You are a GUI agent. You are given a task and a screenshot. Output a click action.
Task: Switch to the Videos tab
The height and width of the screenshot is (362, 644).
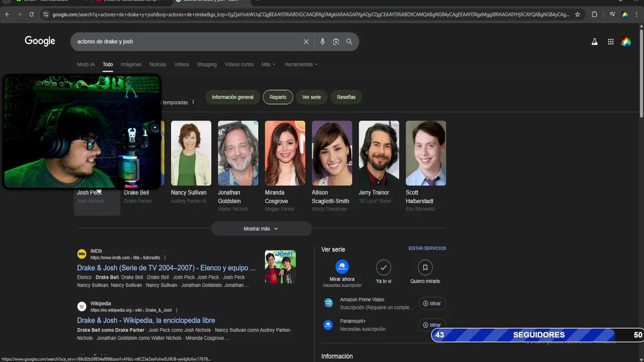click(181, 64)
